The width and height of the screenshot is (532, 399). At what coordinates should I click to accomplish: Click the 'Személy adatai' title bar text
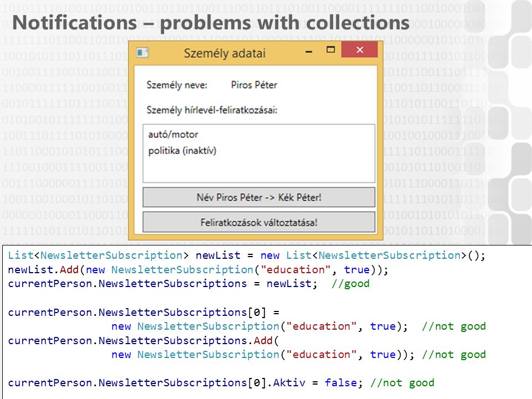pos(224,53)
